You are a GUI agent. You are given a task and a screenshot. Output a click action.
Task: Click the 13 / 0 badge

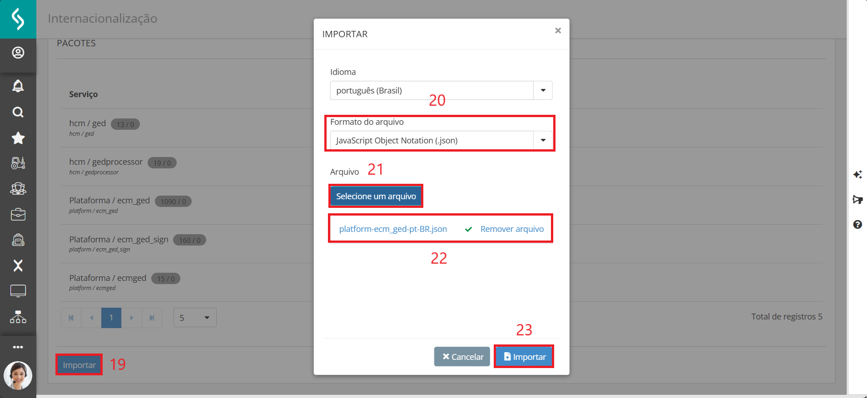(x=125, y=124)
